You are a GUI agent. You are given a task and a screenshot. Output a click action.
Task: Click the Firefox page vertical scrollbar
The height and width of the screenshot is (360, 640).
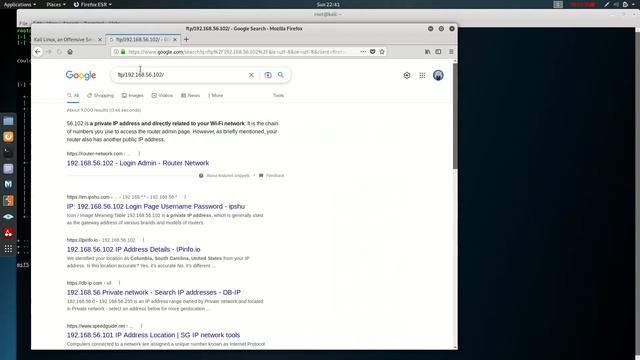pos(455,116)
